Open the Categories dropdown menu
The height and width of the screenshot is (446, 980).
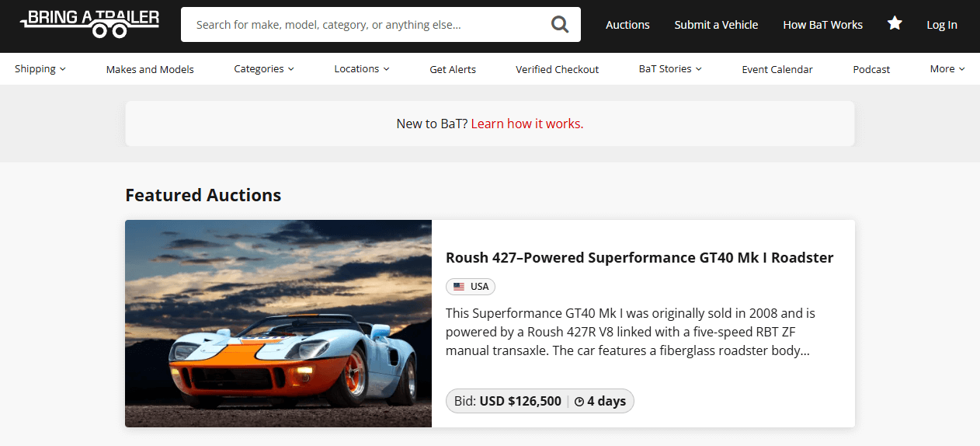pyautogui.click(x=264, y=69)
